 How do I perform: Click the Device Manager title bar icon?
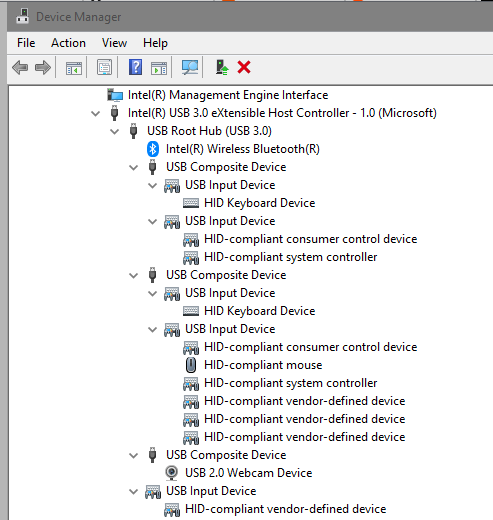(22, 16)
